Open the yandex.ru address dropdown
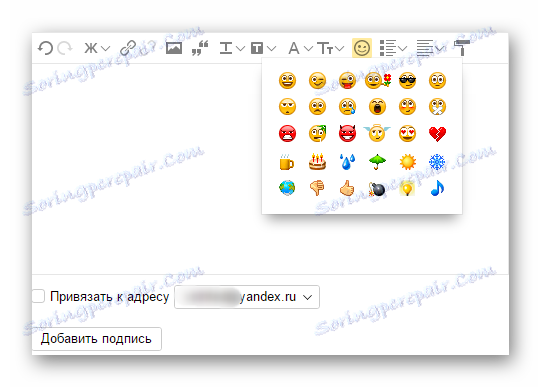The height and width of the screenshot is (387, 541). pyautogui.click(x=247, y=297)
